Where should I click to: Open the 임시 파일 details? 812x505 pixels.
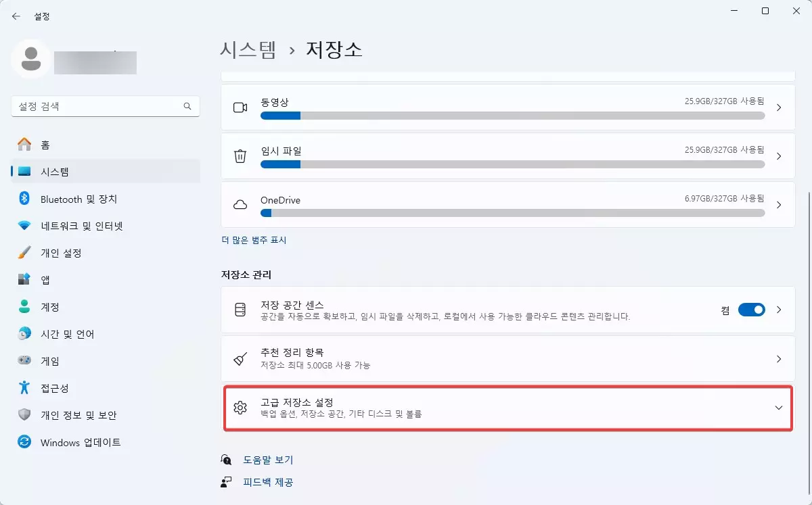click(507, 155)
